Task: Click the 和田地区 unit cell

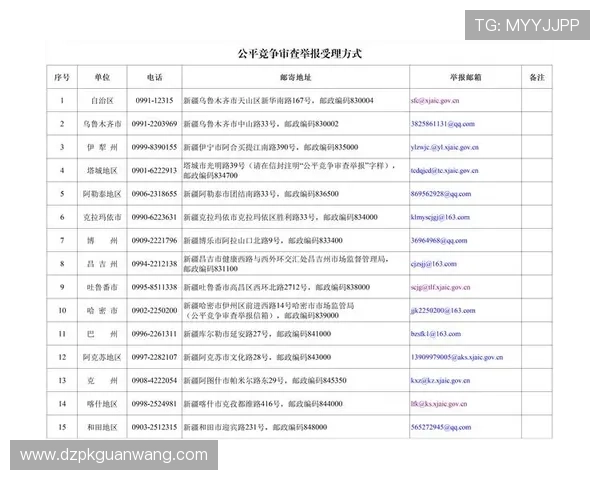Action: [x=102, y=428]
